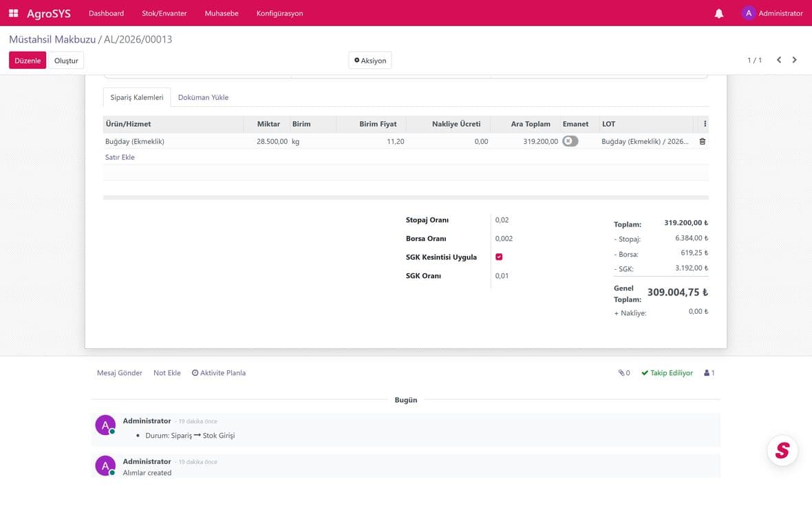
Task: Open the apps grid menu icon
Action: [14, 13]
